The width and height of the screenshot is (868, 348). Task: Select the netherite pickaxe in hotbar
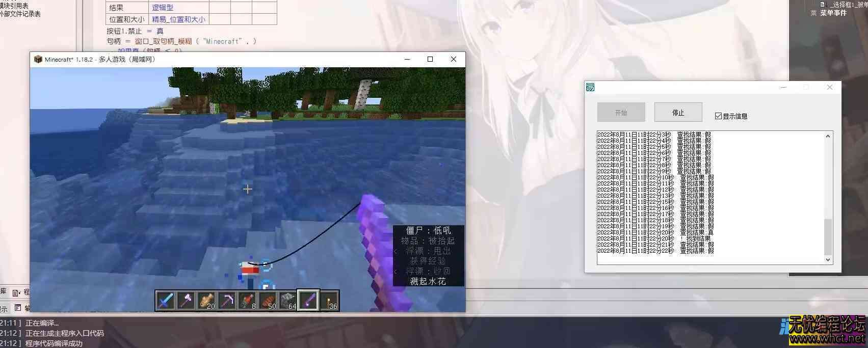click(x=227, y=301)
